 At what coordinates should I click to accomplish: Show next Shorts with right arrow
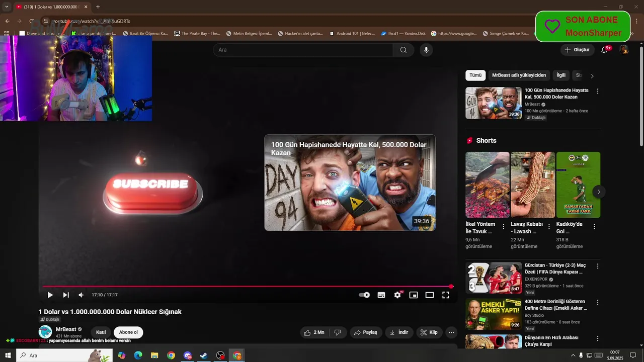pos(599,192)
